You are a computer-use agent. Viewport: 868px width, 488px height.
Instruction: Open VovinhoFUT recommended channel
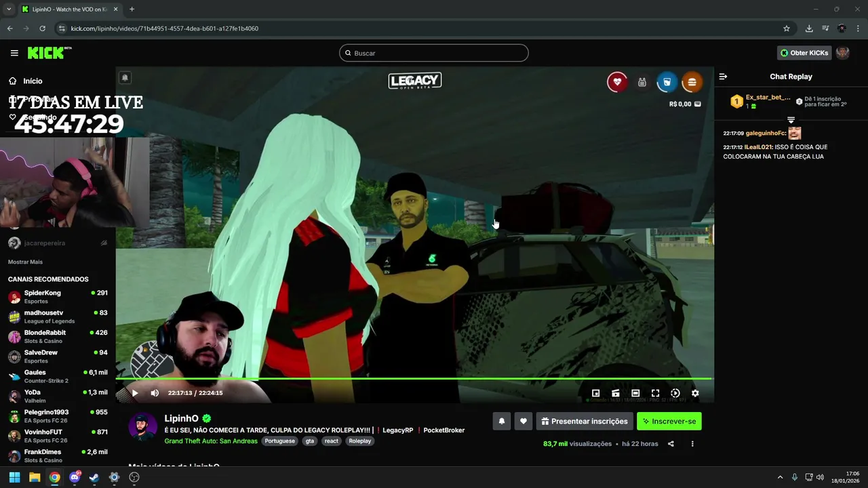[x=58, y=436]
